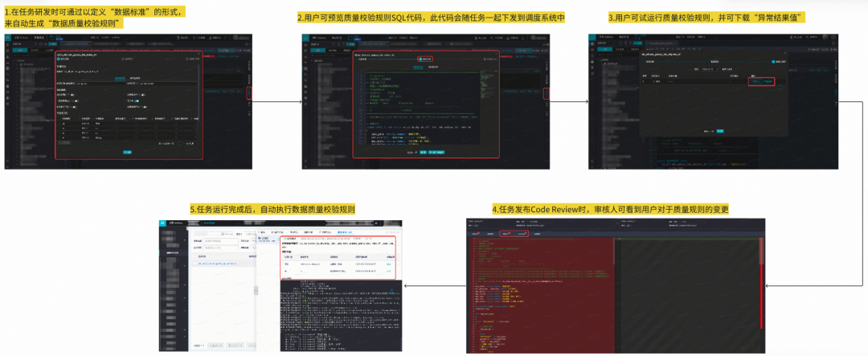Turn off the enabled switch in step 1 dialog
Image resolution: width=868 pixels, height=356 pixels.
point(136,100)
